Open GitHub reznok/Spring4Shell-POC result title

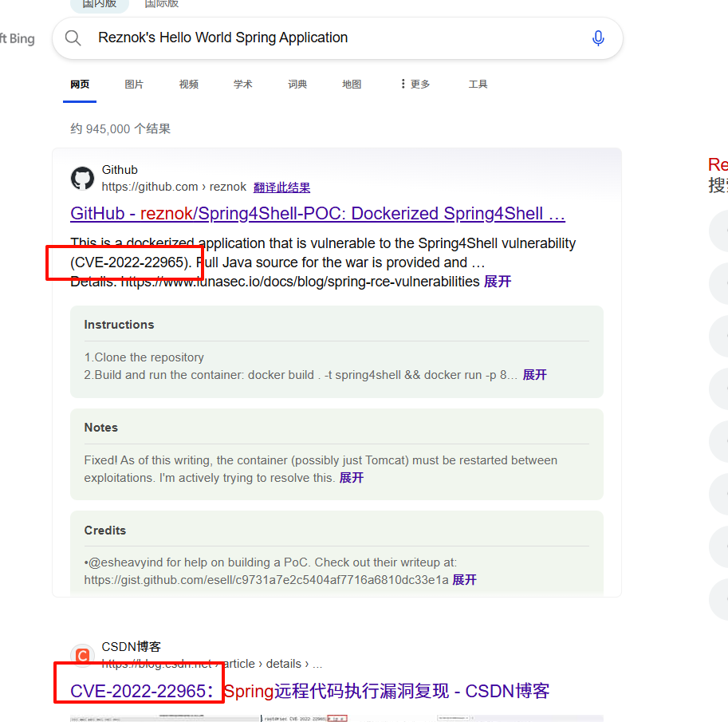[x=317, y=214]
